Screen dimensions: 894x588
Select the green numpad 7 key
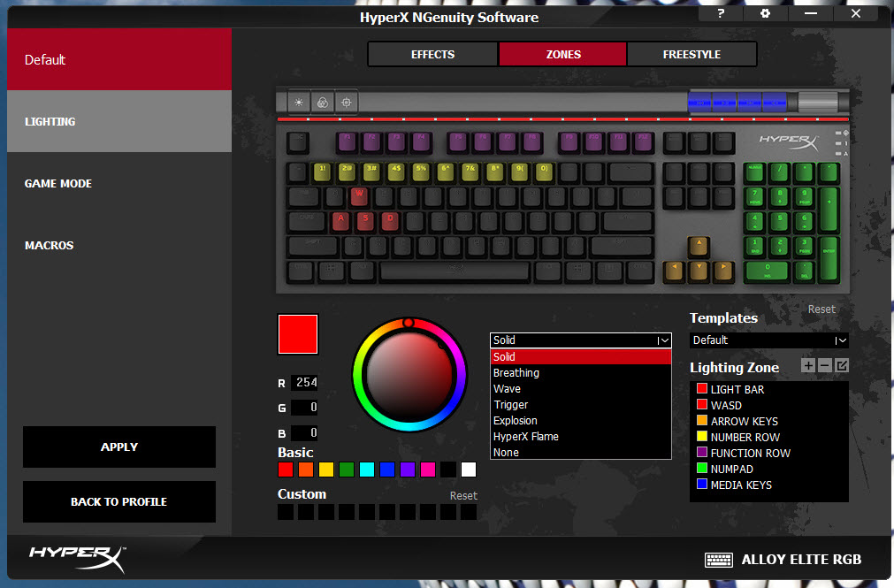tap(755, 197)
